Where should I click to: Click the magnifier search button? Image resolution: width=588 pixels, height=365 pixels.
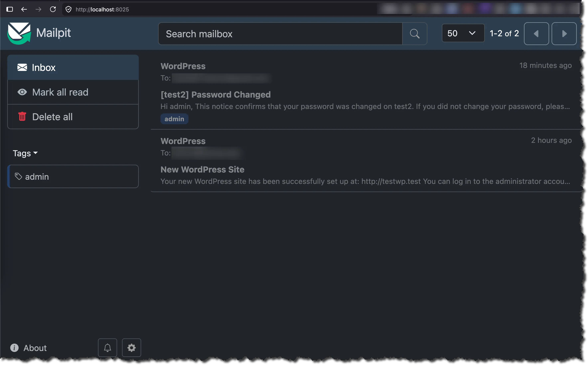coord(415,34)
